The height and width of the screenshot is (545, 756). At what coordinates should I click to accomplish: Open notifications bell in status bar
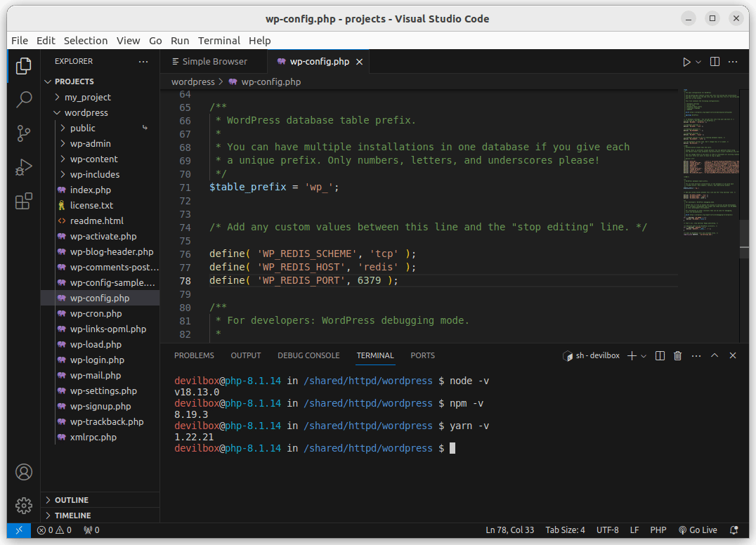pos(734,530)
